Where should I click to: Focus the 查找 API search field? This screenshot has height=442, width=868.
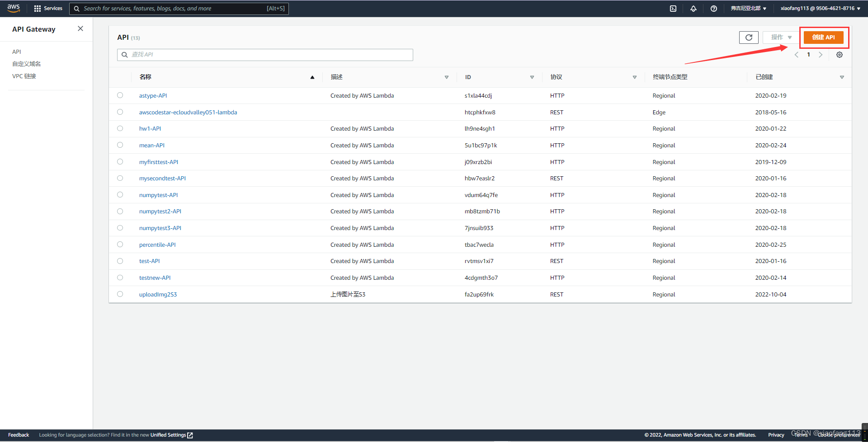[265, 55]
